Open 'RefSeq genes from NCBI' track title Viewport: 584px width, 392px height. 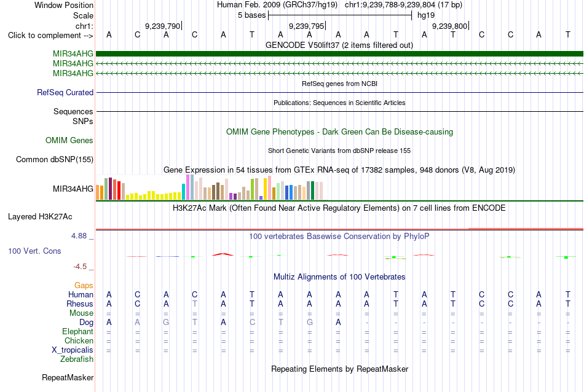[x=339, y=84]
